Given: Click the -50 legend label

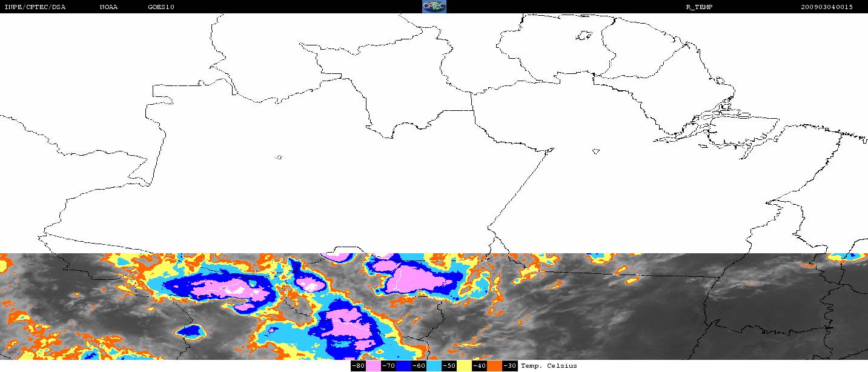Looking at the screenshot, I should tap(449, 366).
